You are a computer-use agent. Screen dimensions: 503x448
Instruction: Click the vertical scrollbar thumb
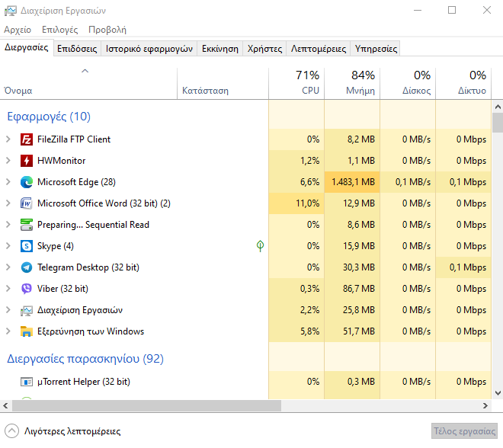pos(498,123)
